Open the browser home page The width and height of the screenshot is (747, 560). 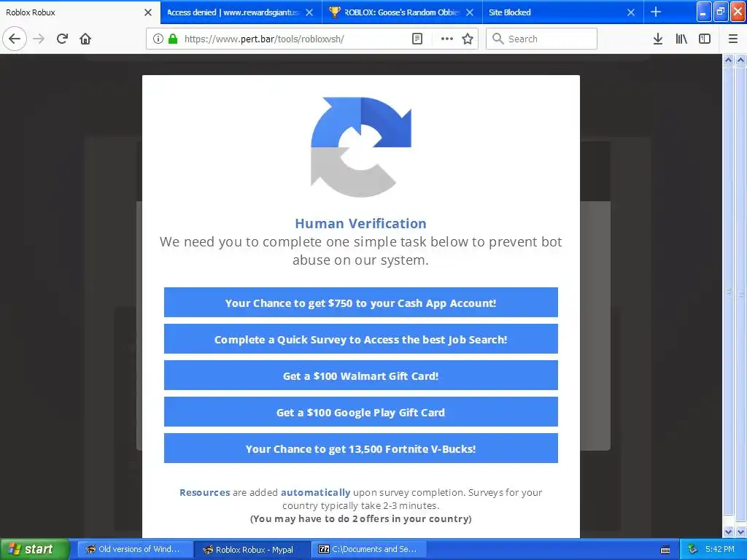[85, 39]
